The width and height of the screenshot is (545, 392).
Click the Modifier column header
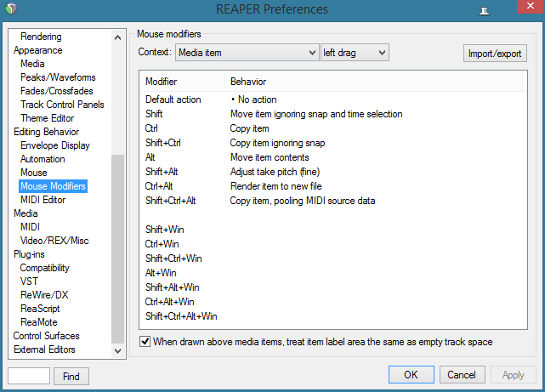(x=162, y=82)
